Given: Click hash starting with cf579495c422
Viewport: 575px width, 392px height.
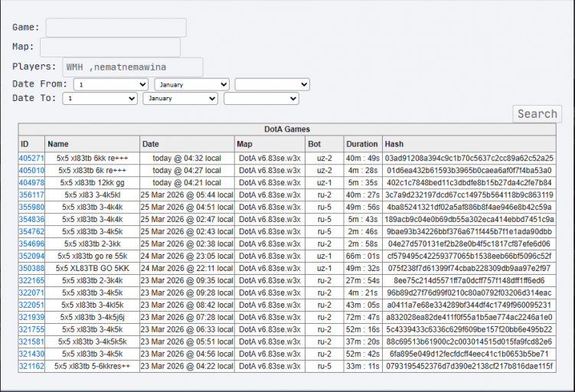Looking at the screenshot, I should click(469, 256).
